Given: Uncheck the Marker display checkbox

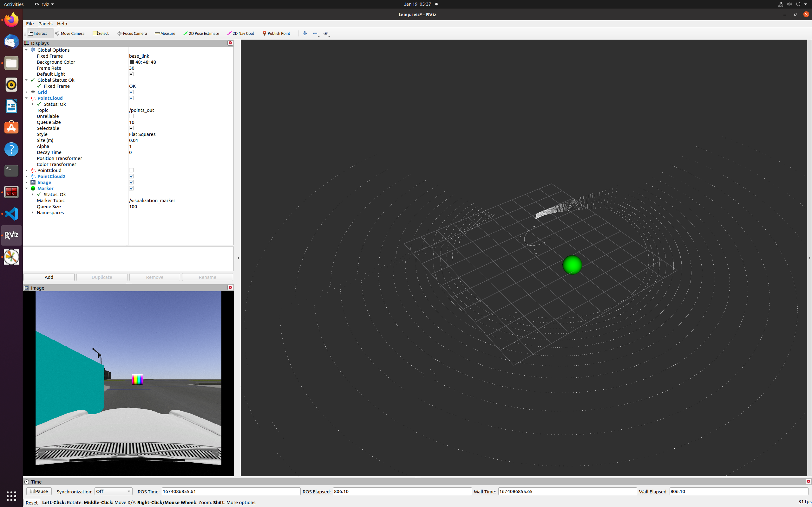Looking at the screenshot, I should pyautogui.click(x=131, y=189).
